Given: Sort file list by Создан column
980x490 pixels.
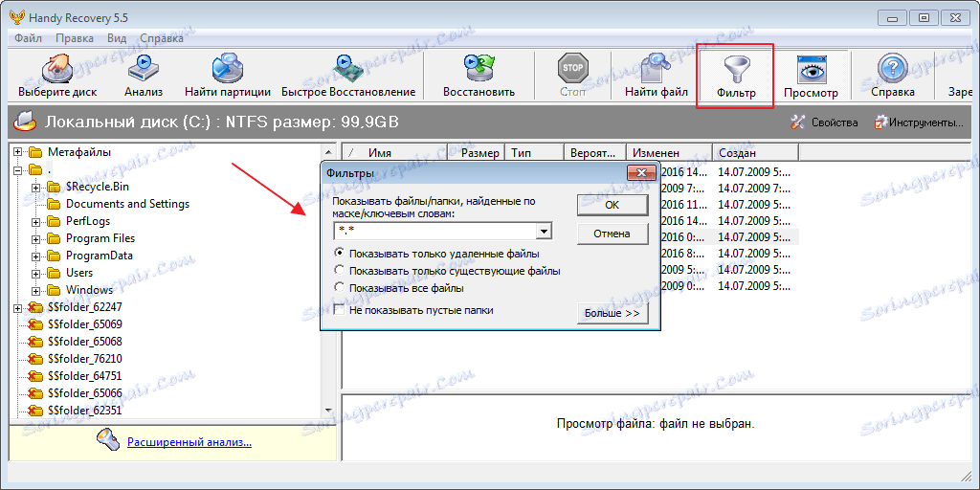Looking at the screenshot, I should pyautogui.click(x=756, y=152).
